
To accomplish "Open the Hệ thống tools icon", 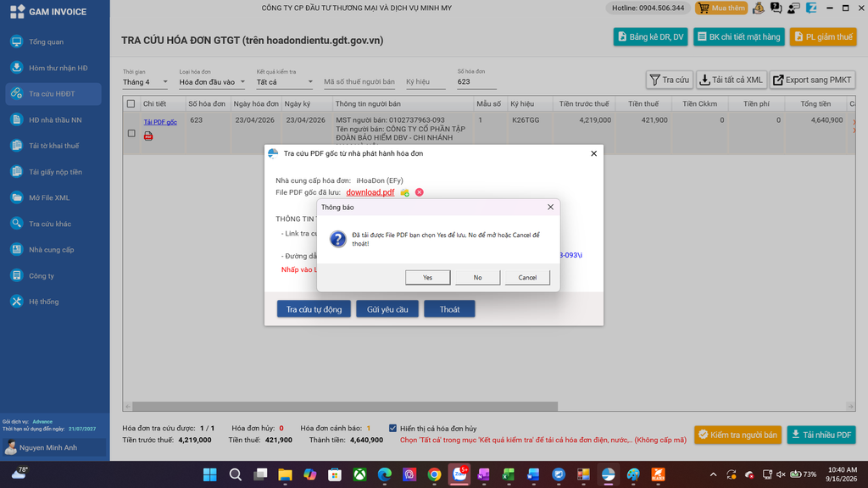I will 17,301.
